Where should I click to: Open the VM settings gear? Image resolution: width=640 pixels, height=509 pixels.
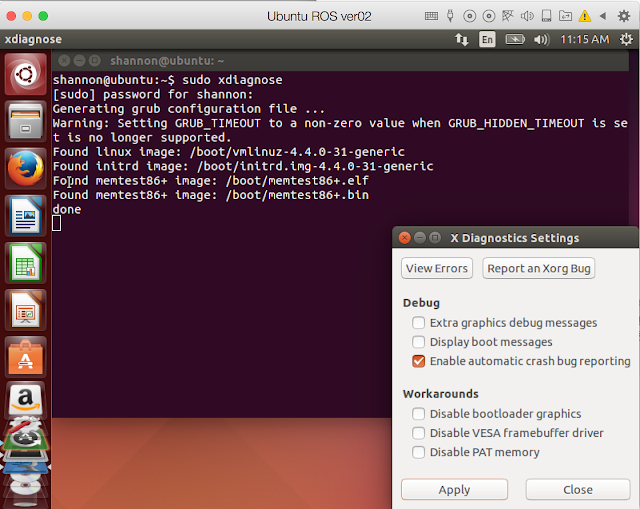coord(624,16)
